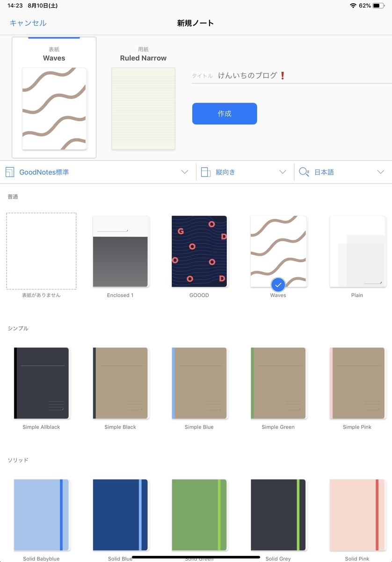Choose the Plain cover
The width and height of the screenshot is (392, 562).
point(357,251)
